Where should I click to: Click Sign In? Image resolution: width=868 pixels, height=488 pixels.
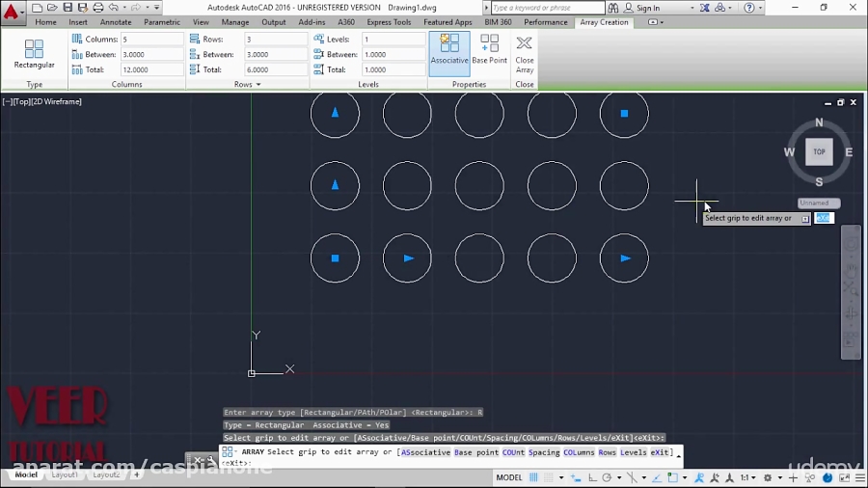(x=648, y=9)
